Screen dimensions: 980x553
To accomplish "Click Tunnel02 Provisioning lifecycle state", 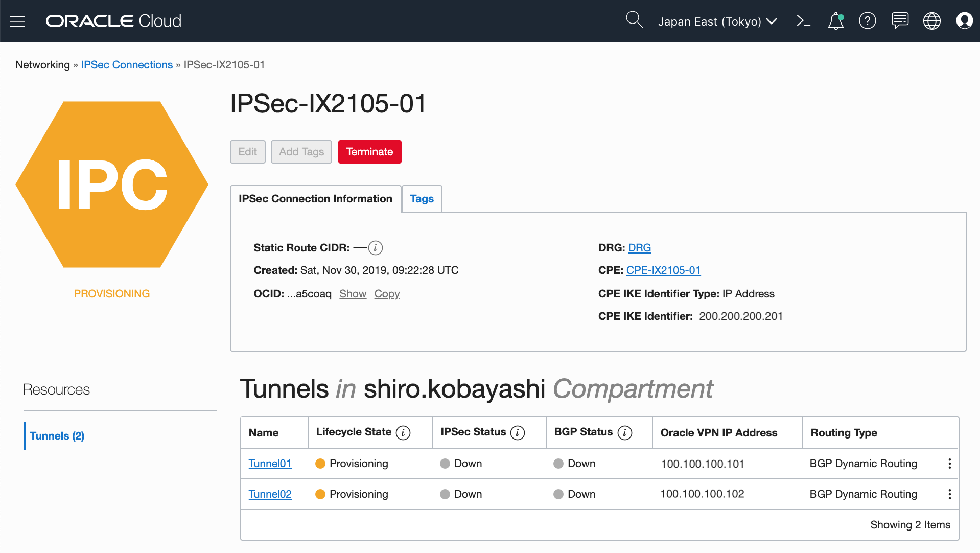I will tap(352, 494).
